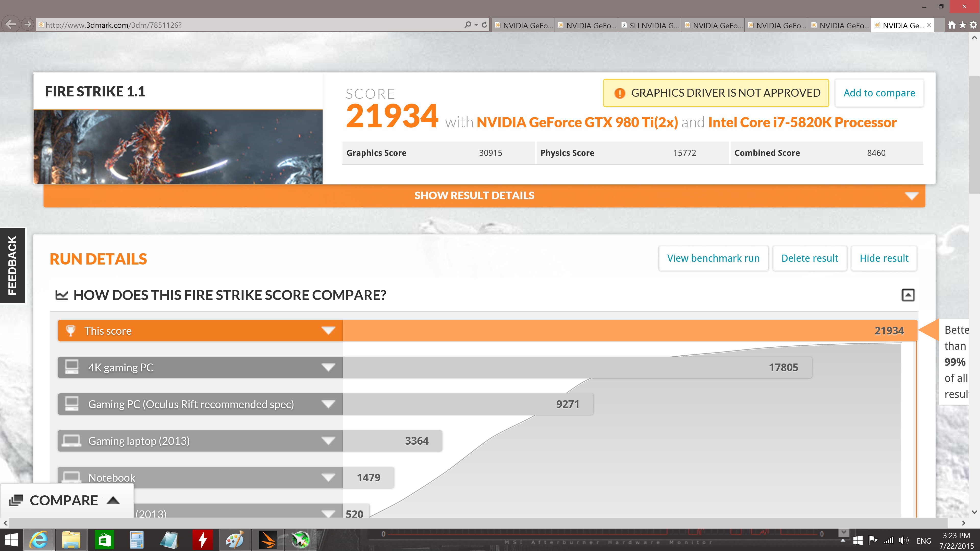
Task: Open Paint from the taskbar
Action: click(235, 540)
